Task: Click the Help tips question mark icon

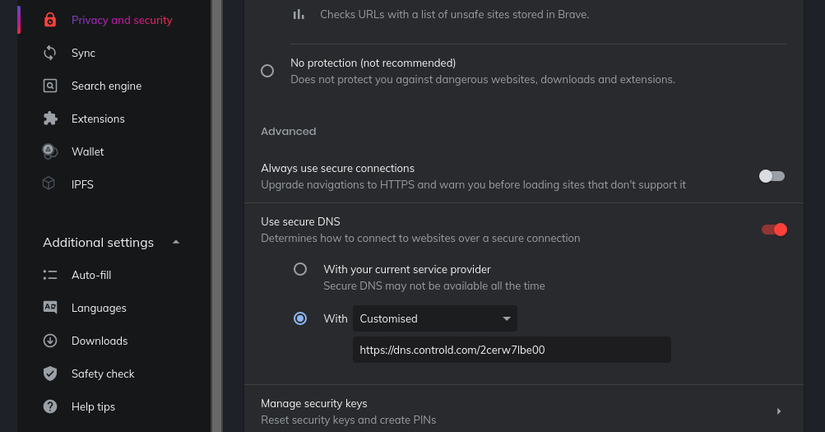Action: (x=50, y=406)
